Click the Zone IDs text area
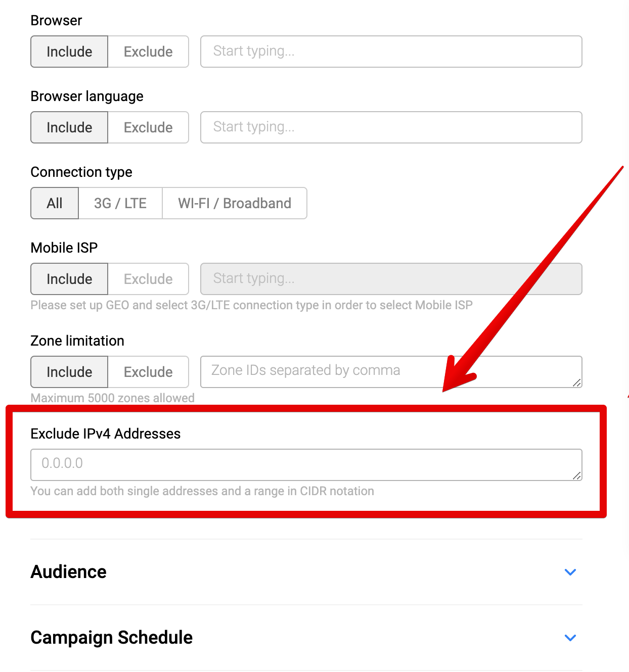The image size is (629, 672). pos(324,372)
